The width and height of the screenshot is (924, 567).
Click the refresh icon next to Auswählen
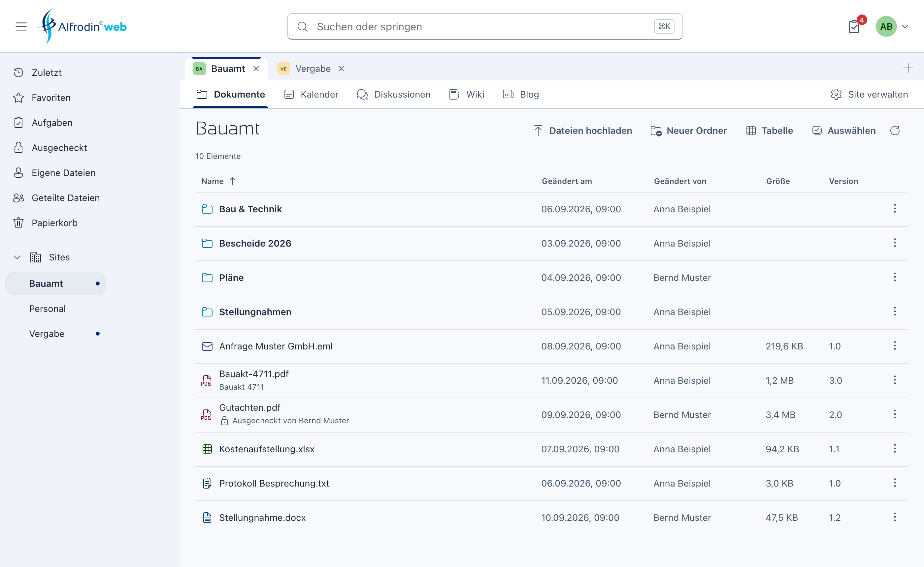[895, 131]
